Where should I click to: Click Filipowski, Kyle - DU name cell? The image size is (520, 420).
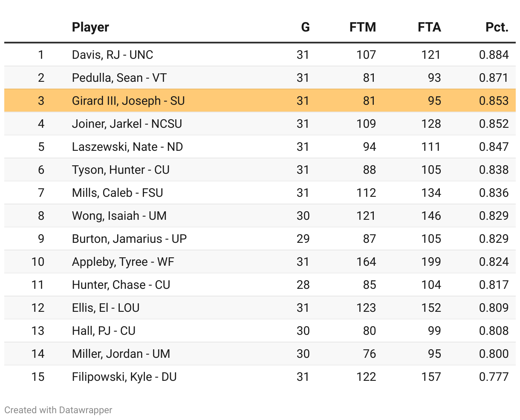click(124, 377)
